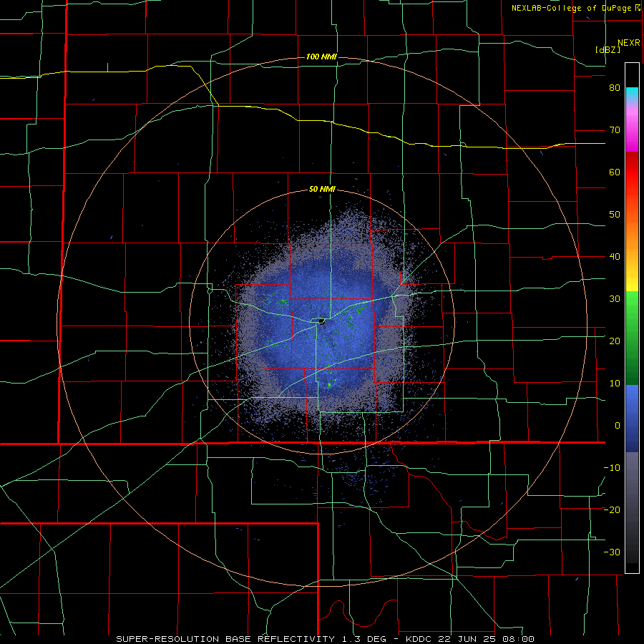644x644 pixels.
Task: Click the '50 NMI' range ring label
Action: pos(323,190)
